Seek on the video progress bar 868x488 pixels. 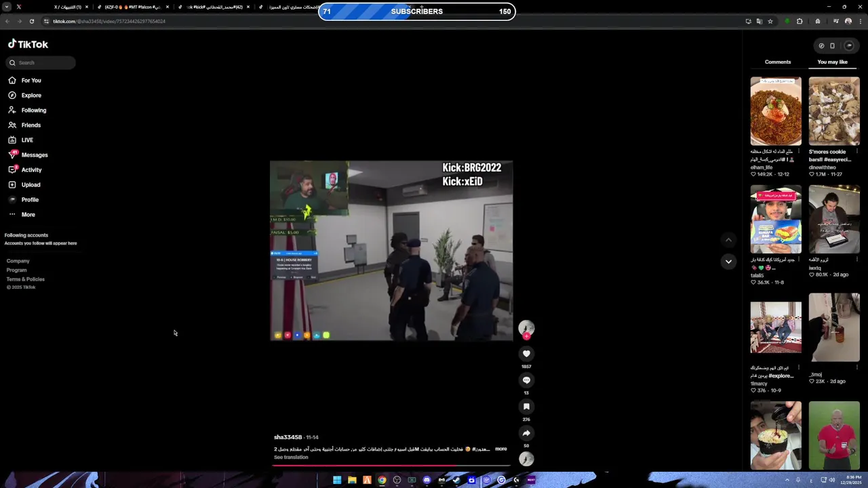pos(391,465)
